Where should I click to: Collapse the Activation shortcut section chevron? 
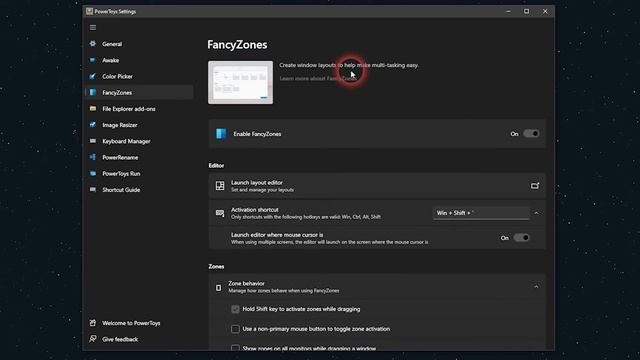coord(536,213)
